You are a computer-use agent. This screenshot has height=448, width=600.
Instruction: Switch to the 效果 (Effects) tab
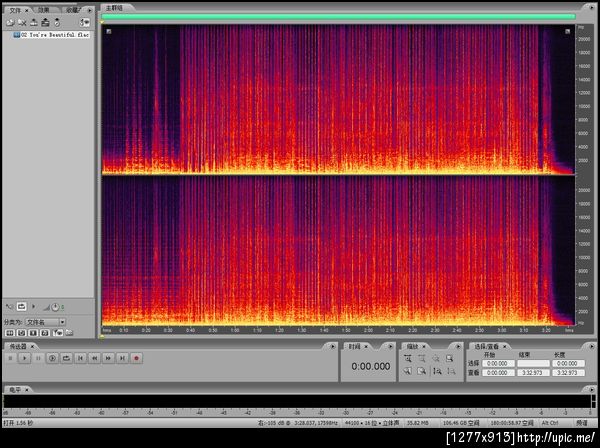click(x=44, y=10)
